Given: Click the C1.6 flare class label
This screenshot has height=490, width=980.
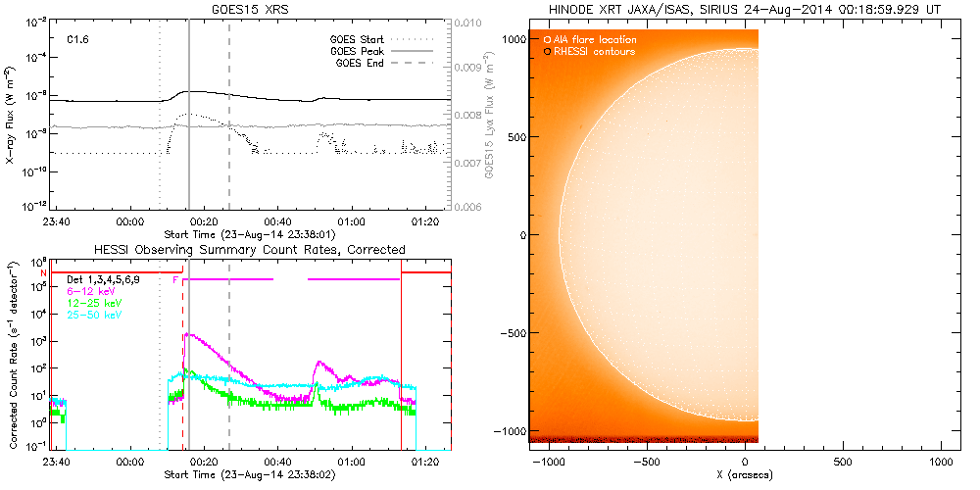Looking at the screenshot, I should coord(78,41).
